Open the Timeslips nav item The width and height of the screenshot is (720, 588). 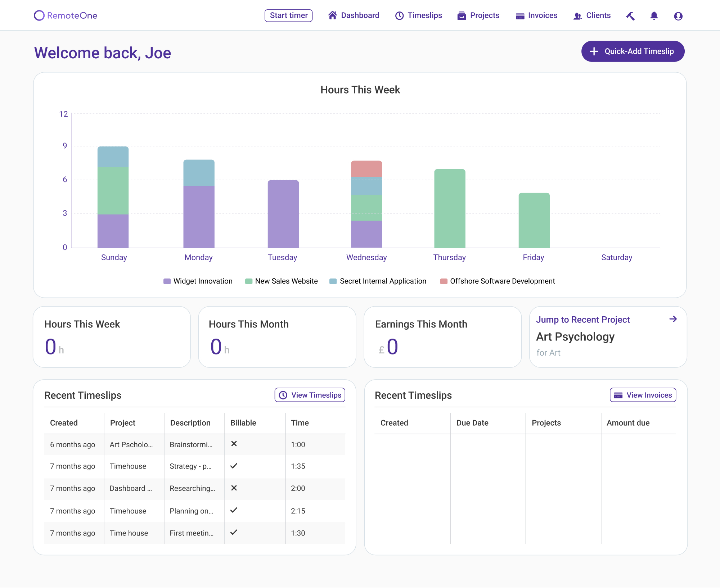coord(419,15)
